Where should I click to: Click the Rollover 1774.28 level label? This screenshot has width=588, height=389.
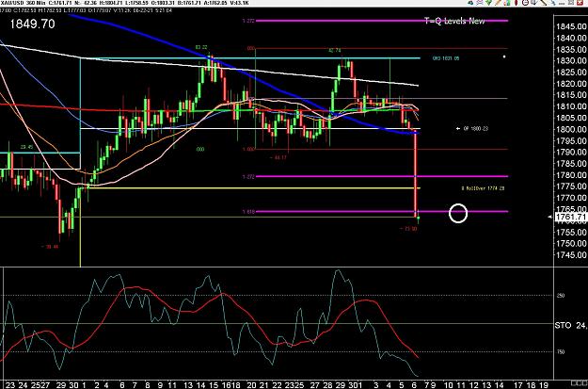(x=484, y=188)
